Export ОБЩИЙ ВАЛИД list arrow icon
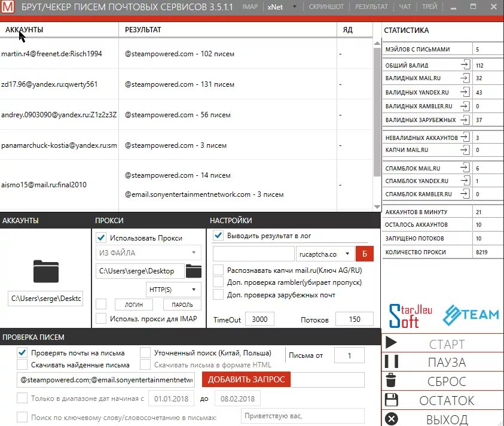The height and width of the screenshot is (426, 504). coord(465,65)
